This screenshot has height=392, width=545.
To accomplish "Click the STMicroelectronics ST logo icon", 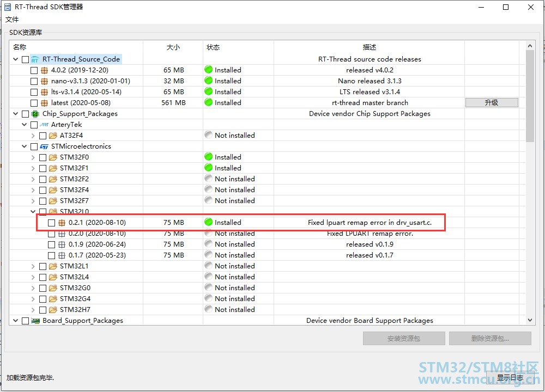I will point(44,146).
